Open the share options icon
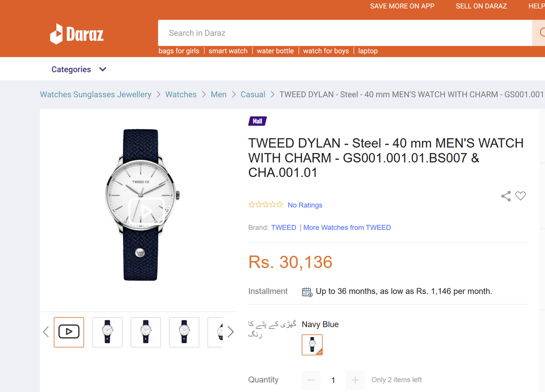The image size is (545, 392). (x=505, y=196)
